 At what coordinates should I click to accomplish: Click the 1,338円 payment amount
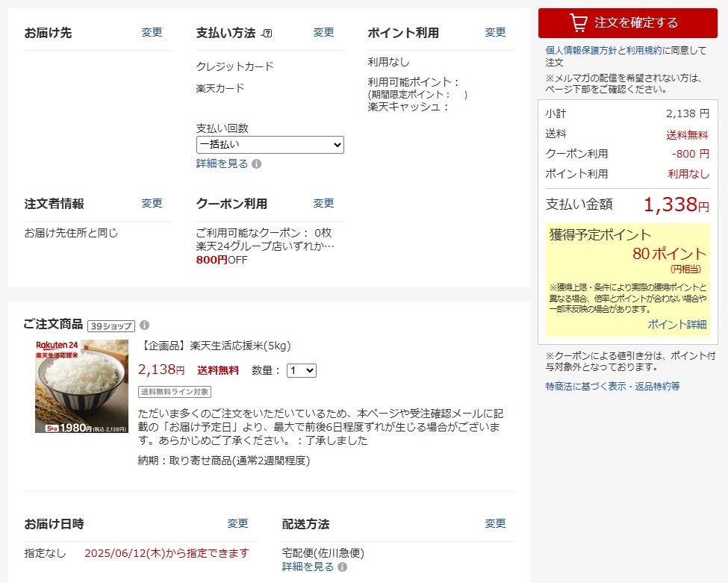pos(676,205)
